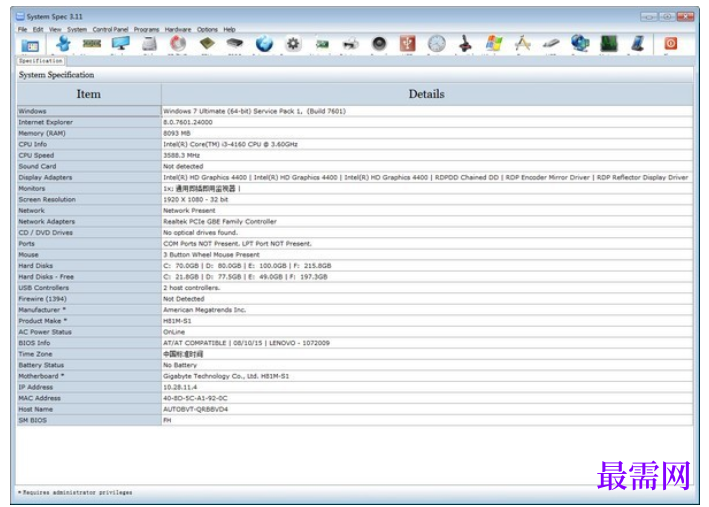709x507 pixels.
Task: Click the Sound Card item cell
Action: coord(89,166)
